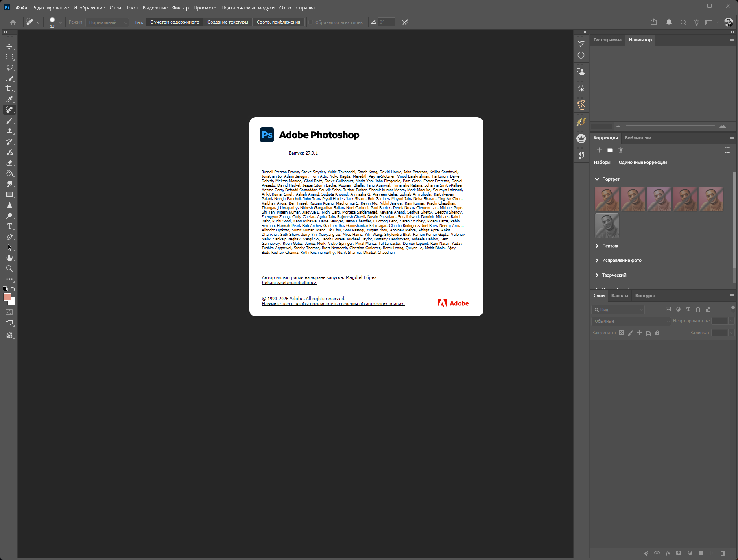Open the notifications bell
Screen dimensions: 738x560
coord(669,22)
